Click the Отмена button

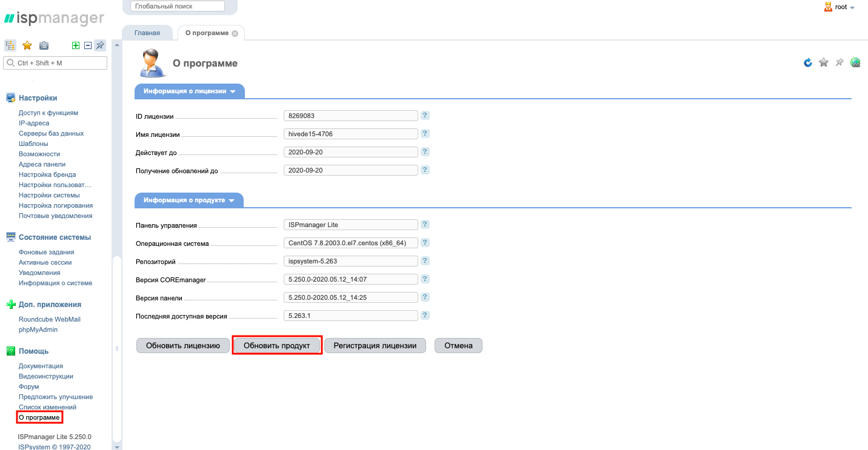pos(458,345)
